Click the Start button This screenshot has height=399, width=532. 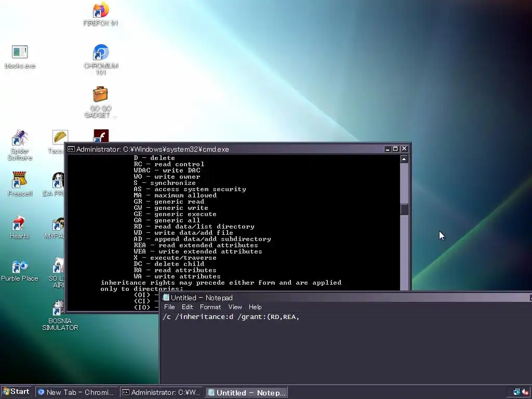[16, 392]
